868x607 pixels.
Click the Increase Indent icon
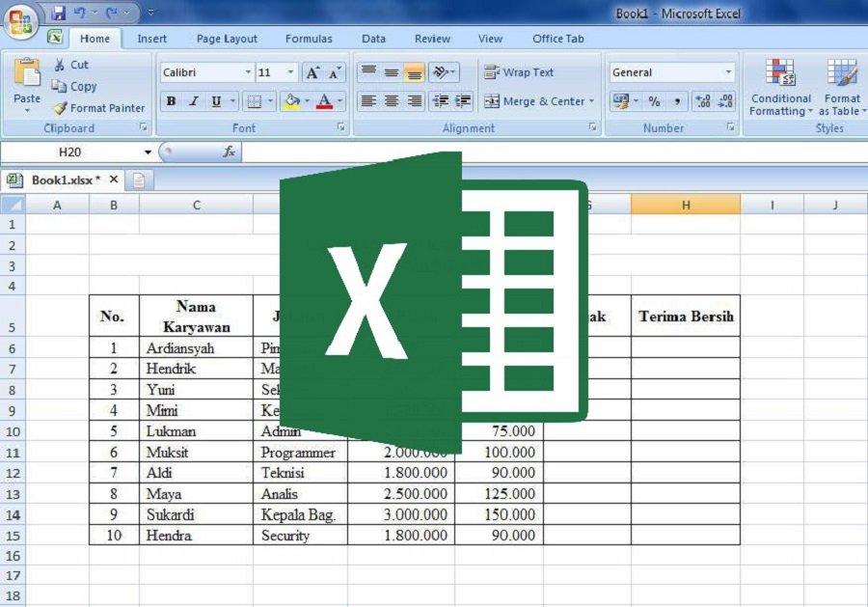[462, 100]
